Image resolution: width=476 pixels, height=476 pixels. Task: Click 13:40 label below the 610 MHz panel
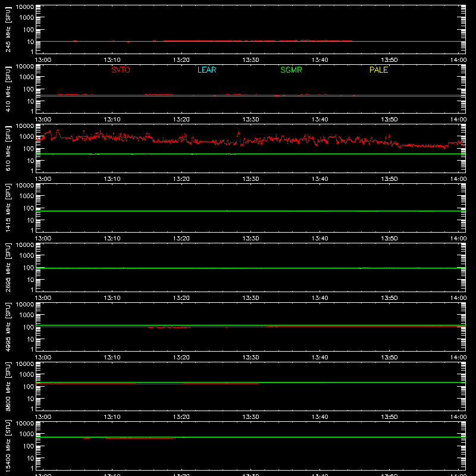pyautogui.click(x=320, y=179)
